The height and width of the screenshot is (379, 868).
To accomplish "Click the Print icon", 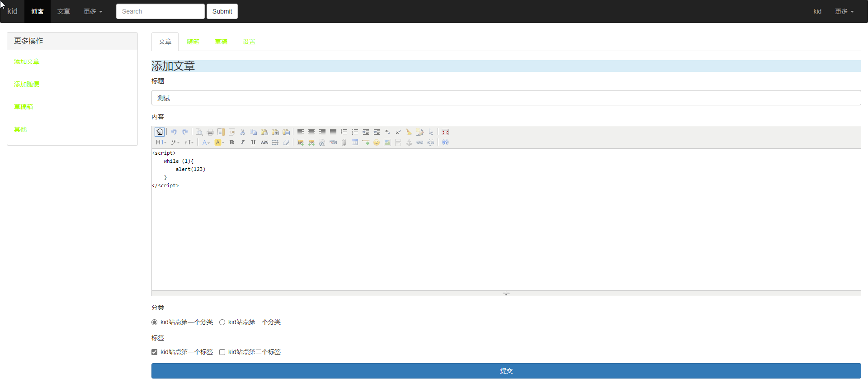I will [x=210, y=132].
